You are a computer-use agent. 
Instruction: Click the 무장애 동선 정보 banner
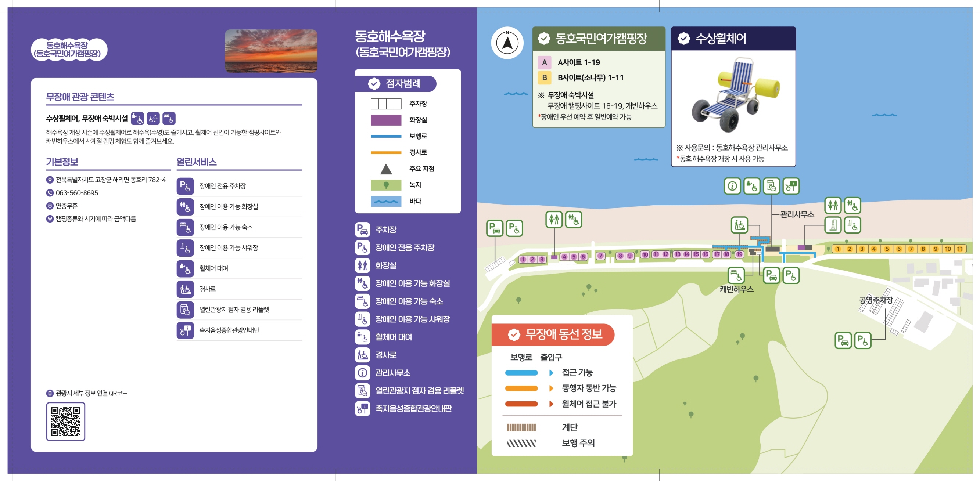click(553, 334)
